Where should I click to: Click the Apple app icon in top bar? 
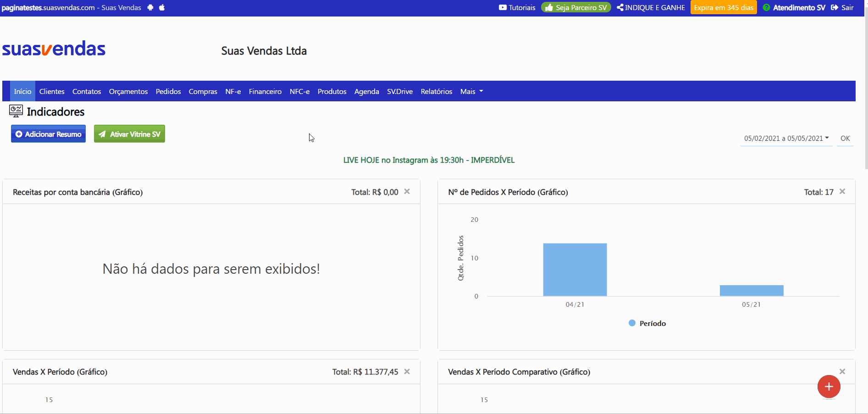162,7
